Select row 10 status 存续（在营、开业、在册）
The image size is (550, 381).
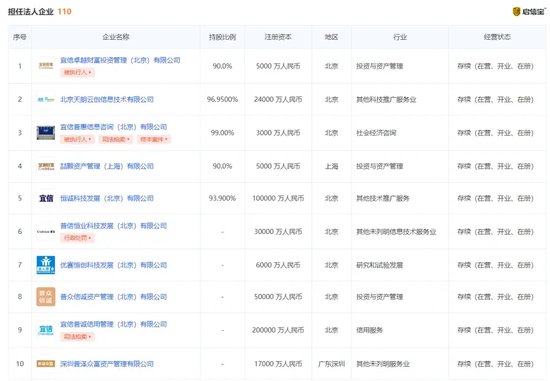(x=495, y=364)
